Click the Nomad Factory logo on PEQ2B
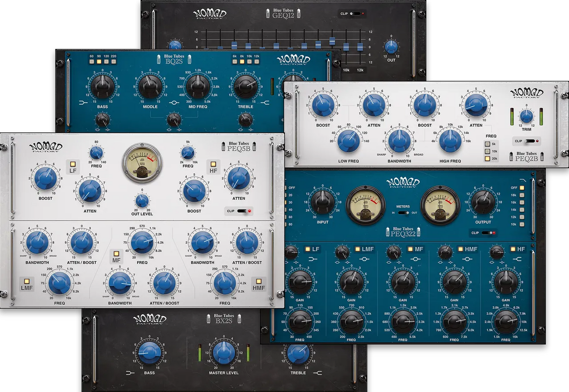The height and width of the screenshot is (392, 569). pos(527,93)
